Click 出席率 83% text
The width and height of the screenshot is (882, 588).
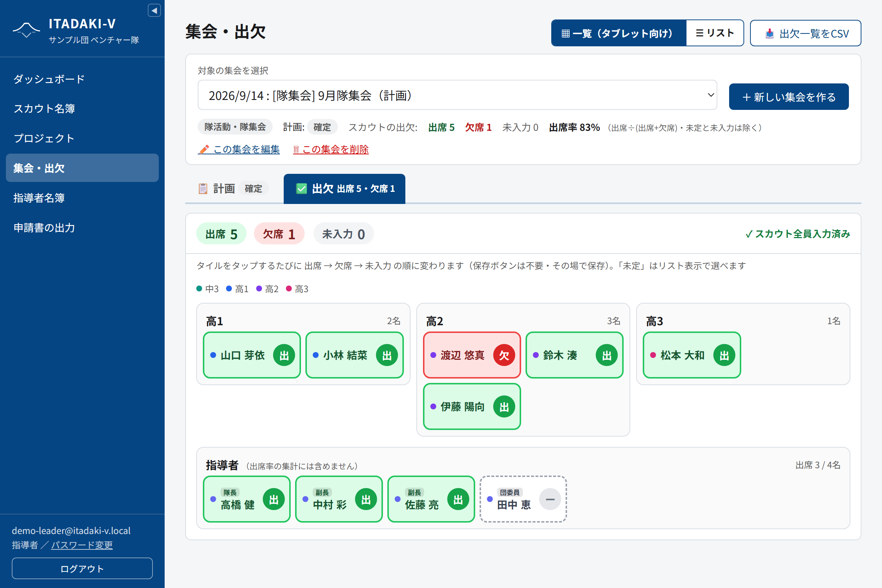pyautogui.click(x=574, y=128)
